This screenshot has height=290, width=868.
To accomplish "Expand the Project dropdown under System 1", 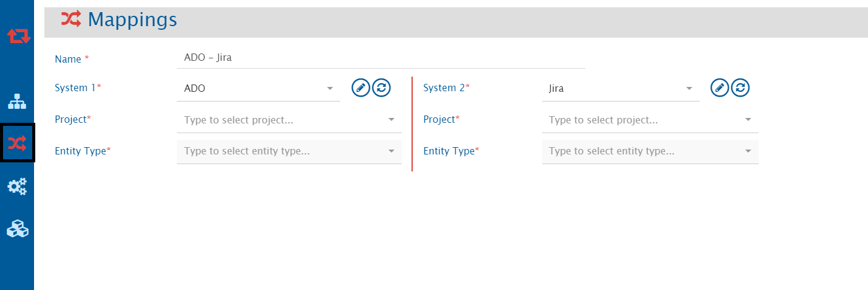I will (x=289, y=120).
